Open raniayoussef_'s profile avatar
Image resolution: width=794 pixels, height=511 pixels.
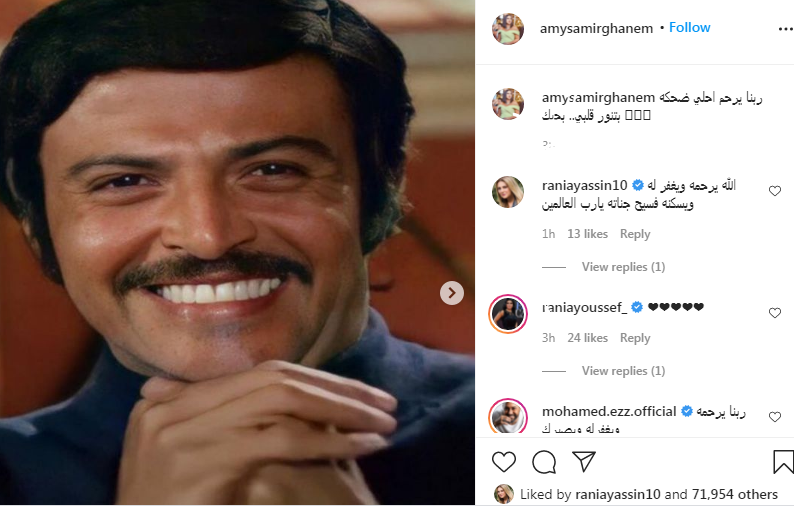tap(508, 314)
